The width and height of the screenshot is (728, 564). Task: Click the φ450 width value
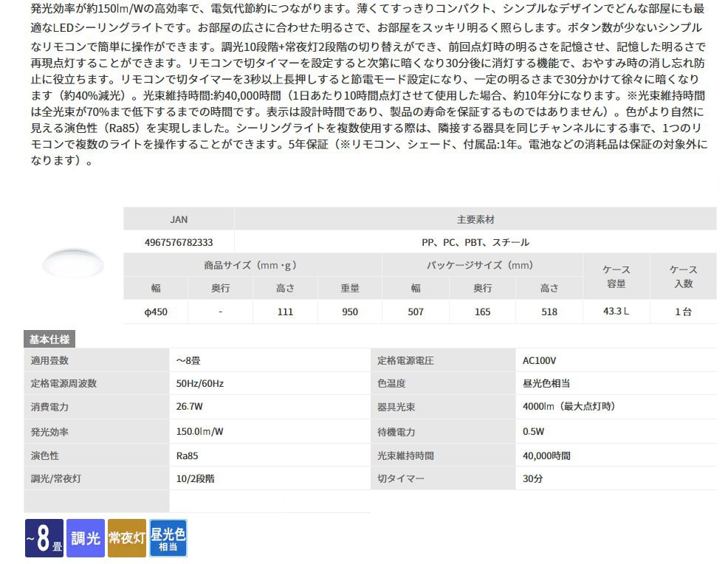click(x=156, y=312)
